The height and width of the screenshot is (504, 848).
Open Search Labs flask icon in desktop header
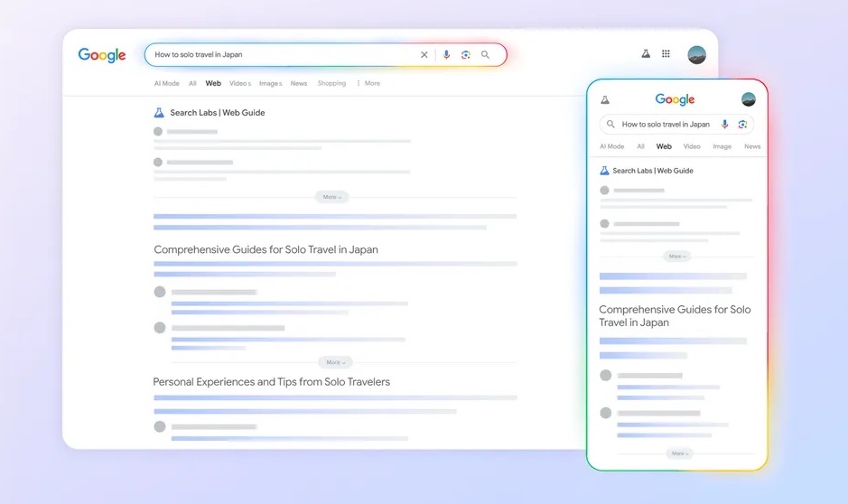[646, 54]
